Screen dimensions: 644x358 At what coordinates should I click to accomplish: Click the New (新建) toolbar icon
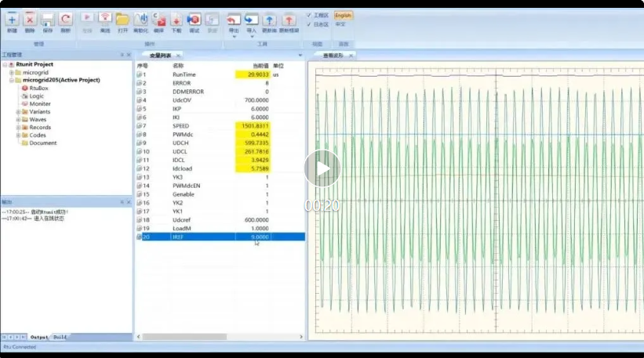(x=12, y=19)
